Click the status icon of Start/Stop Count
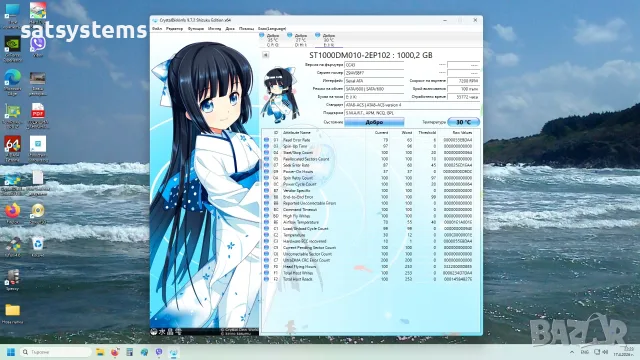 (267, 153)
